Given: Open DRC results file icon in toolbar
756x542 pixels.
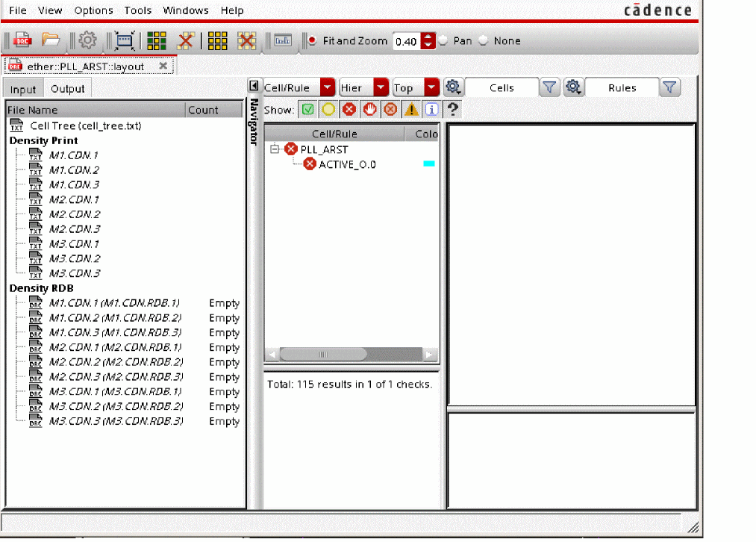Looking at the screenshot, I should coord(22,40).
